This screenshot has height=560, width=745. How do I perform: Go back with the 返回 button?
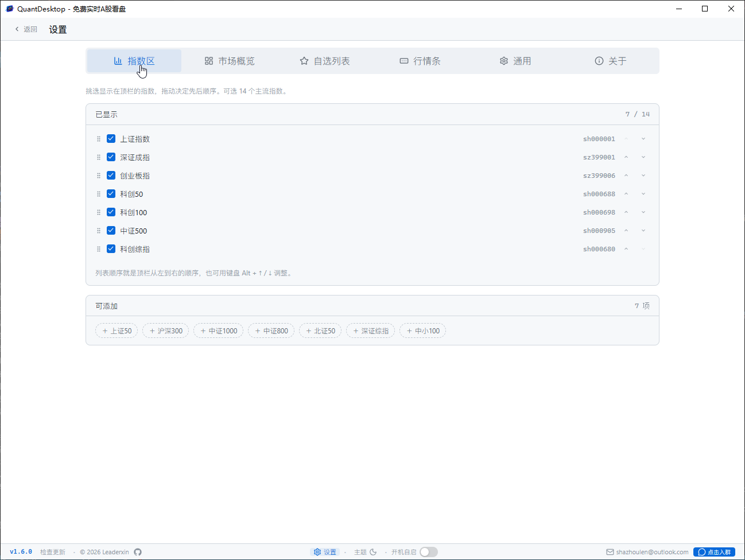[26, 29]
